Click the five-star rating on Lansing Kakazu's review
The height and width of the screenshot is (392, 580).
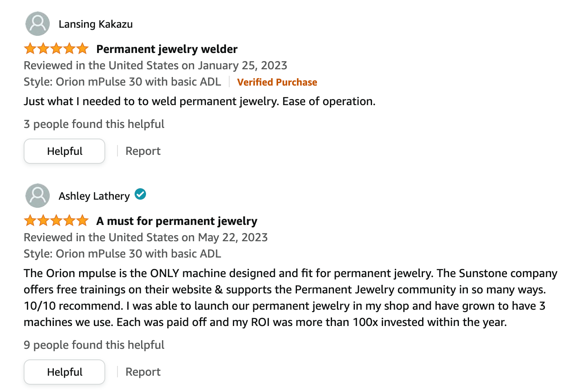coord(56,49)
